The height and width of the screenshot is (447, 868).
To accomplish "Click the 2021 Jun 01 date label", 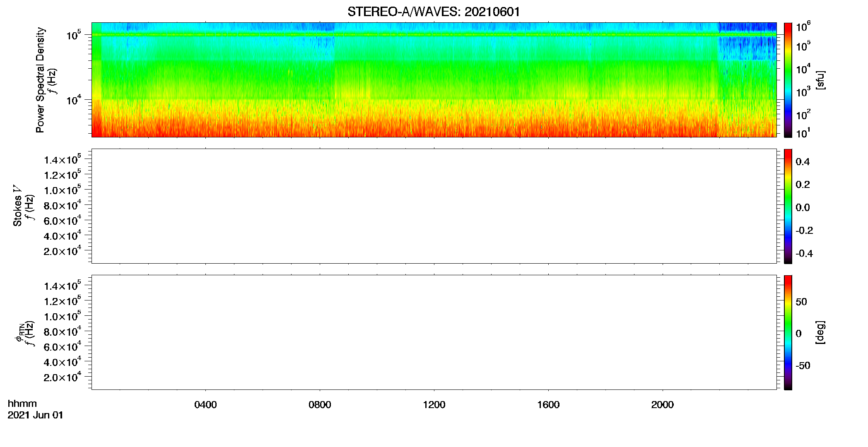I will (x=36, y=415).
